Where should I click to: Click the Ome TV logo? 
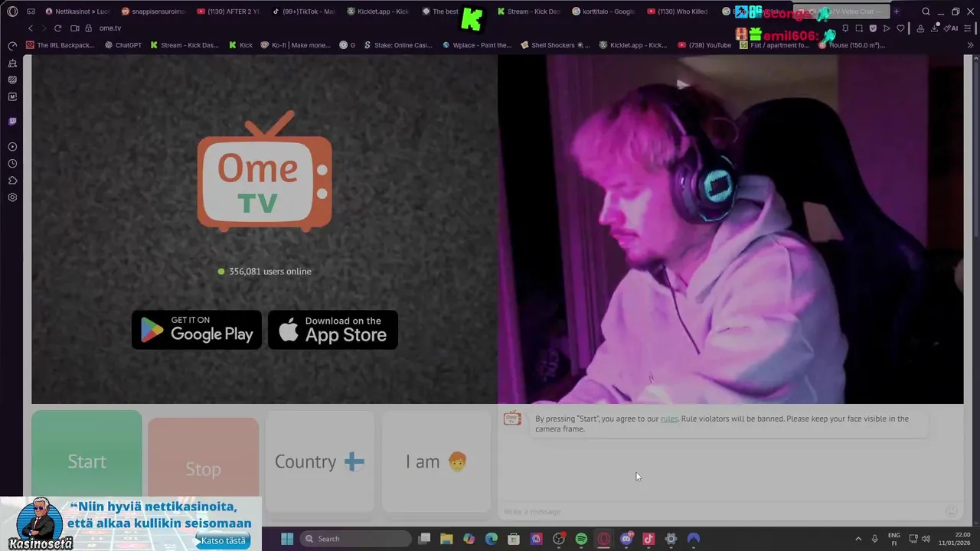click(265, 171)
